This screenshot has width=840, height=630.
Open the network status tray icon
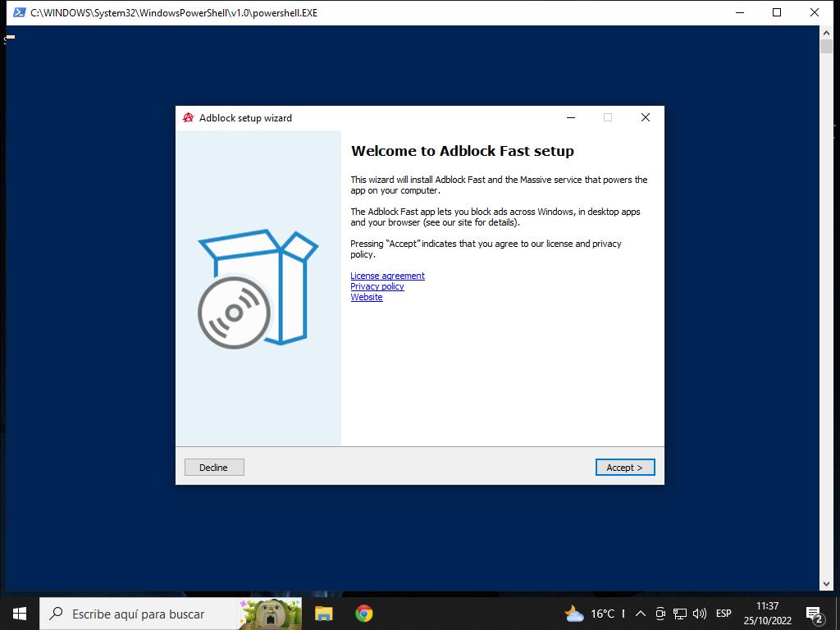point(680,614)
